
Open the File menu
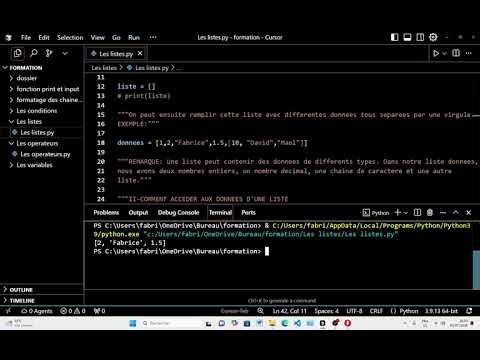coord(26,38)
